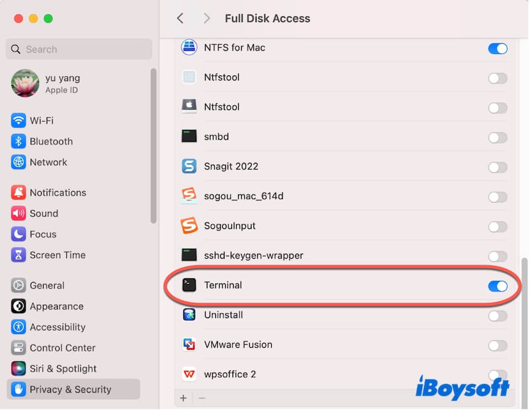Open Control Center settings pane
Image resolution: width=532 pixels, height=411 pixels.
pyautogui.click(x=62, y=348)
